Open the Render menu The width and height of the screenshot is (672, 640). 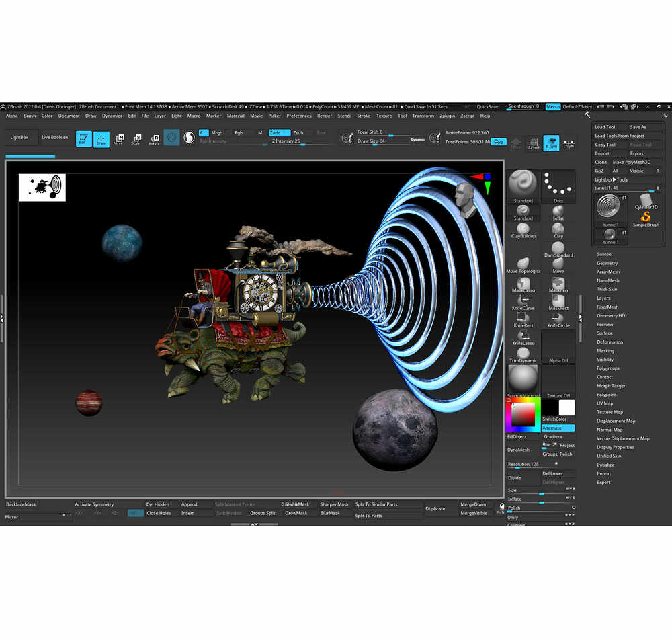[325, 116]
